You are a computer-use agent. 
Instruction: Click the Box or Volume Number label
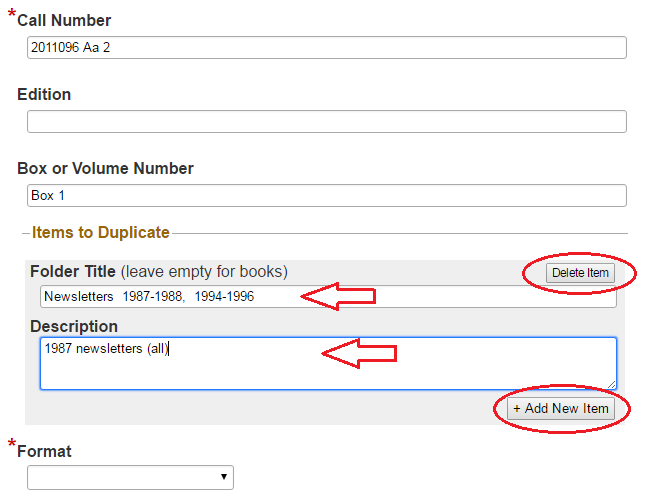pyautogui.click(x=105, y=168)
